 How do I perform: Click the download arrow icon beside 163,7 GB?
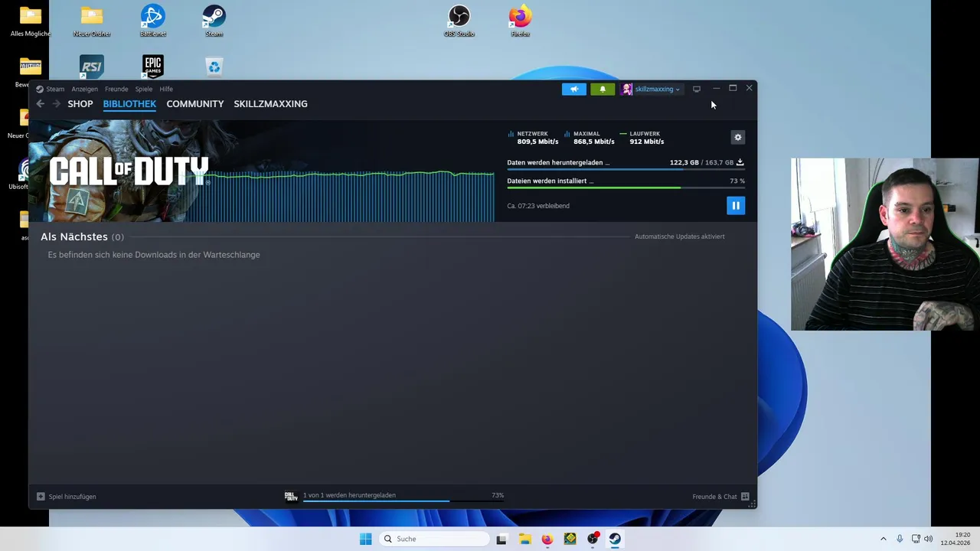(x=740, y=162)
